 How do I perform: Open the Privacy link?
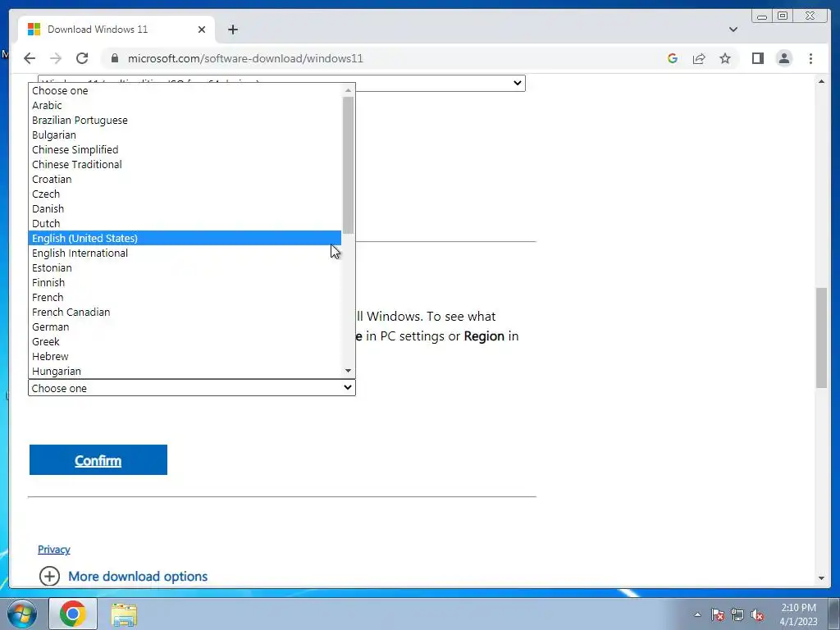pyautogui.click(x=53, y=549)
